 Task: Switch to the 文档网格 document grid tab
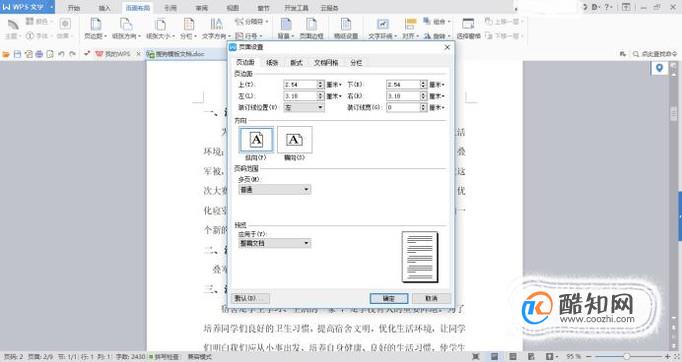point(326,63)
